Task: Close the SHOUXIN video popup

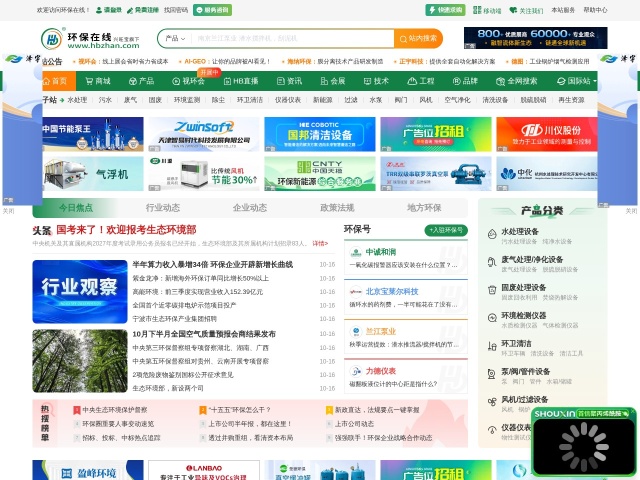Action: 633,411
